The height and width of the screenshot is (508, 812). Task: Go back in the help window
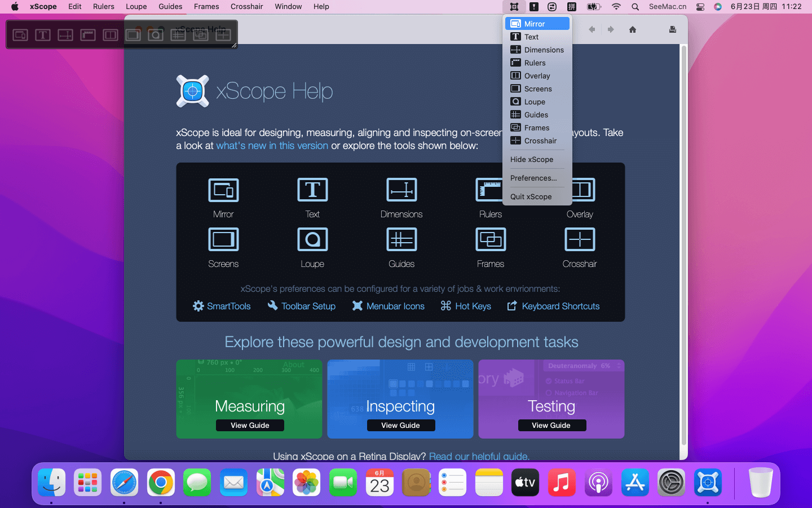592,29
